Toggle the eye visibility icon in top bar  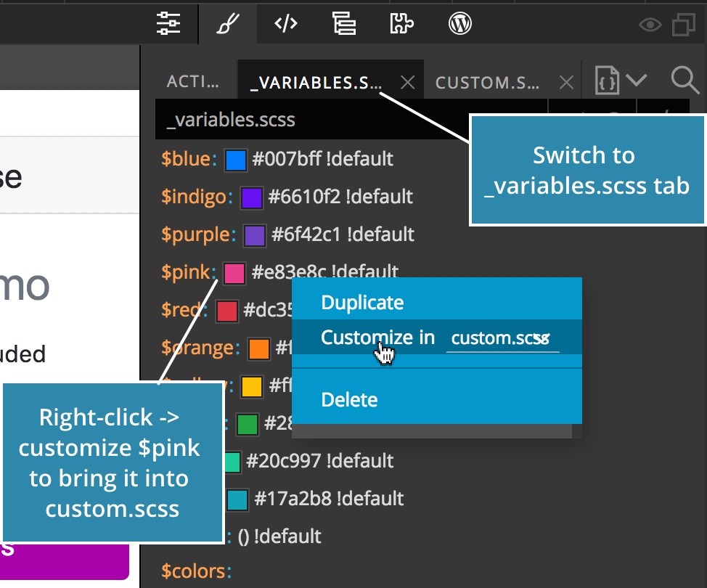650,25
